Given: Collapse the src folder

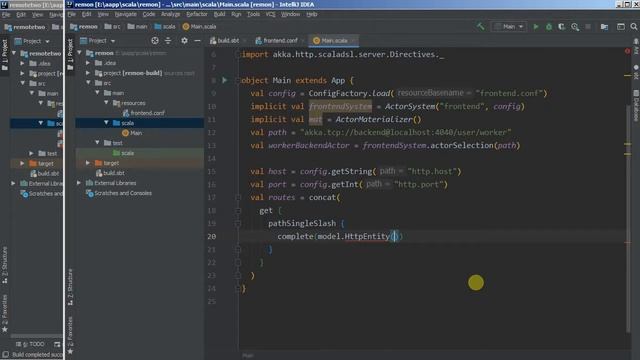Looking at the screenshot, I should tap(88, 83).
